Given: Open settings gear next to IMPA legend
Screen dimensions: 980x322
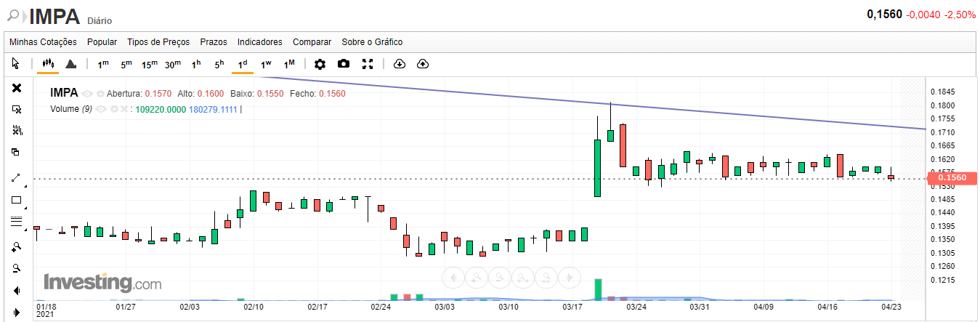Looking at the screenshot, I should point(100,94).
